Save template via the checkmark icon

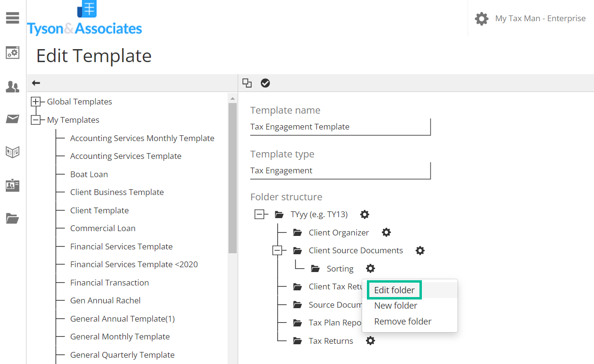click(265, 83)
